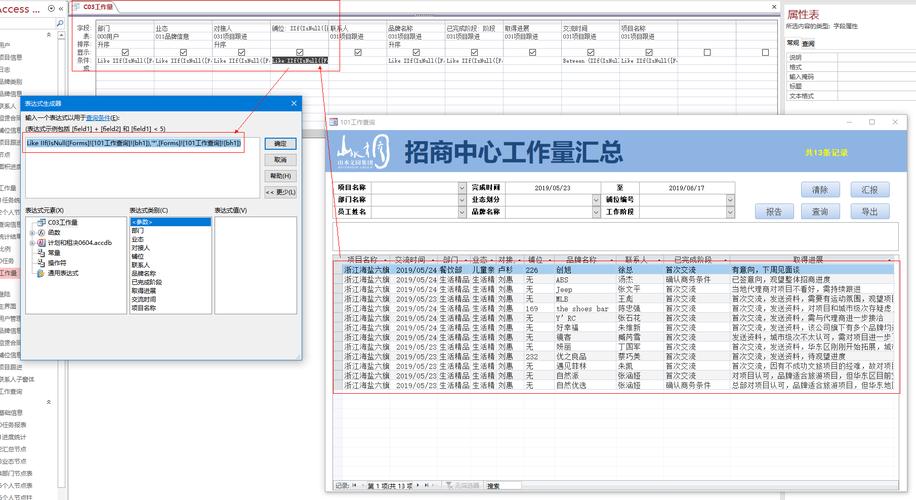Viewport: 916px width, 500px height.
Task: Select the 查阅 tab in property sheet
Action: click(808, 43)
